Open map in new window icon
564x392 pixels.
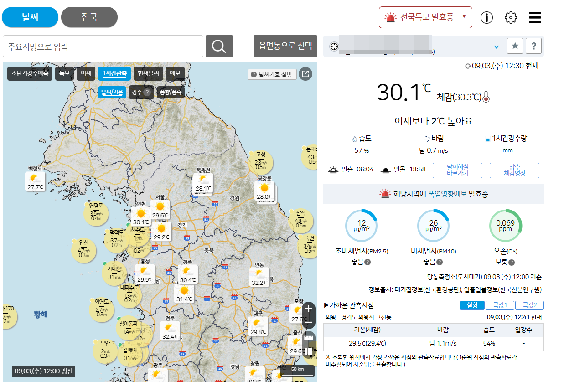tap(305, 74)
